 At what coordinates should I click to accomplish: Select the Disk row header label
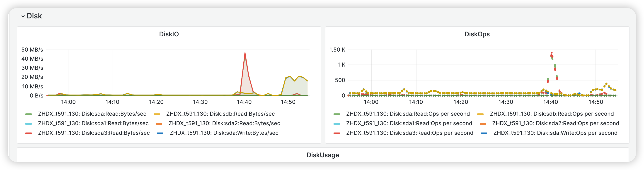[34, 16]
